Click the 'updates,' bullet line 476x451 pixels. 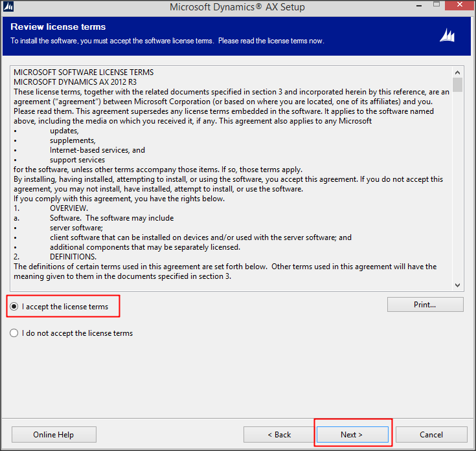coord(64,131)
